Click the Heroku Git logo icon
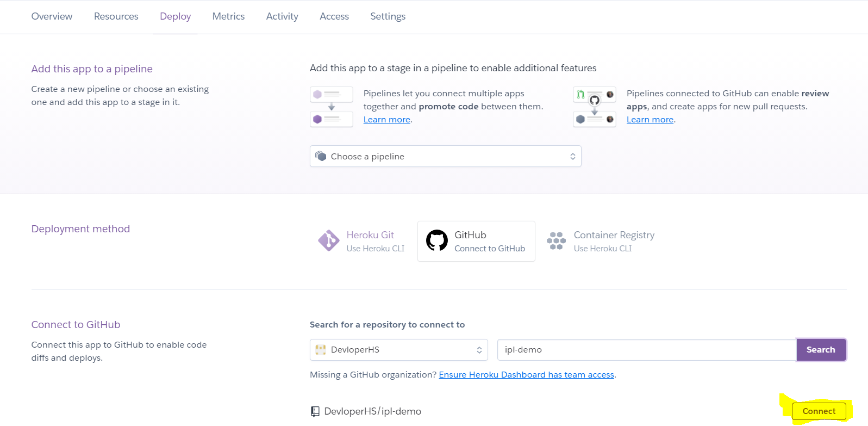868x426 pixels. pos(328,240)
